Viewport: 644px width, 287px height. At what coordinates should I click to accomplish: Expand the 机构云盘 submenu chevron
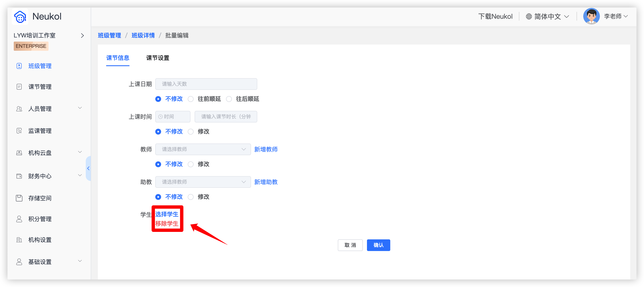pos(80,152)
